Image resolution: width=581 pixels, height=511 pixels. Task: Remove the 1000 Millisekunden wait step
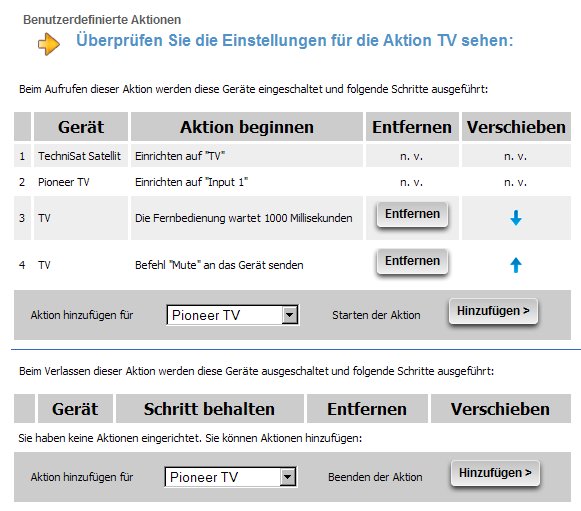[x=412, y=215]
